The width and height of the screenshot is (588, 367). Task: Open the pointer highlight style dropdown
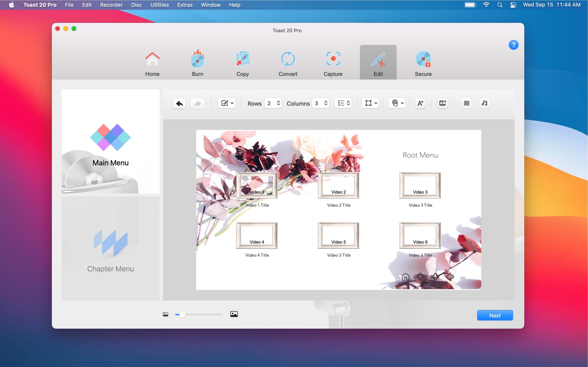click(397, 103)
